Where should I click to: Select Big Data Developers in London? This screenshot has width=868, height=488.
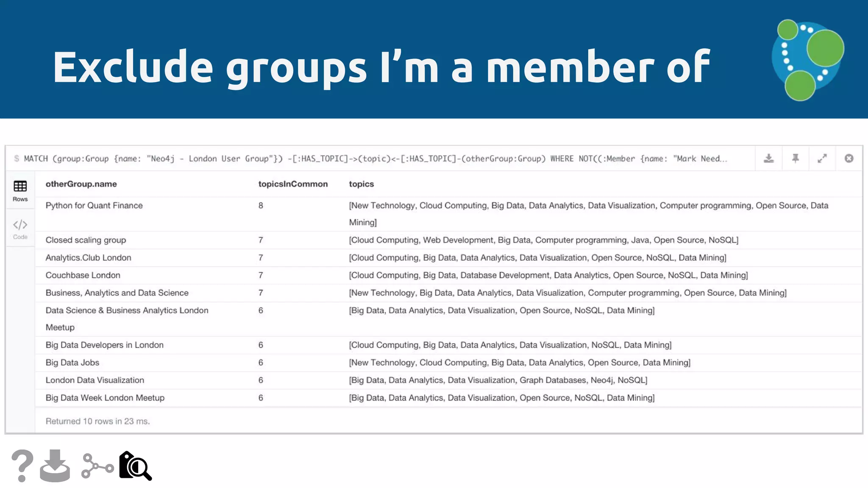point(448,345)
